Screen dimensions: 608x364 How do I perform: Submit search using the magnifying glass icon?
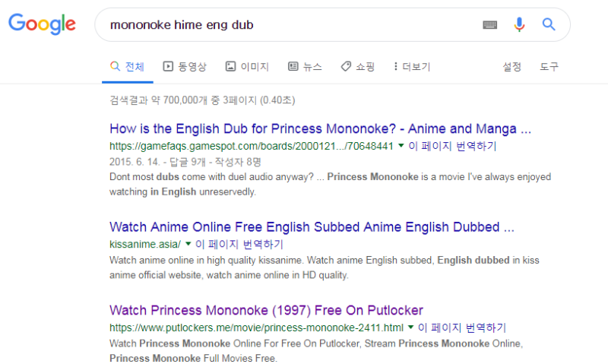549,24
